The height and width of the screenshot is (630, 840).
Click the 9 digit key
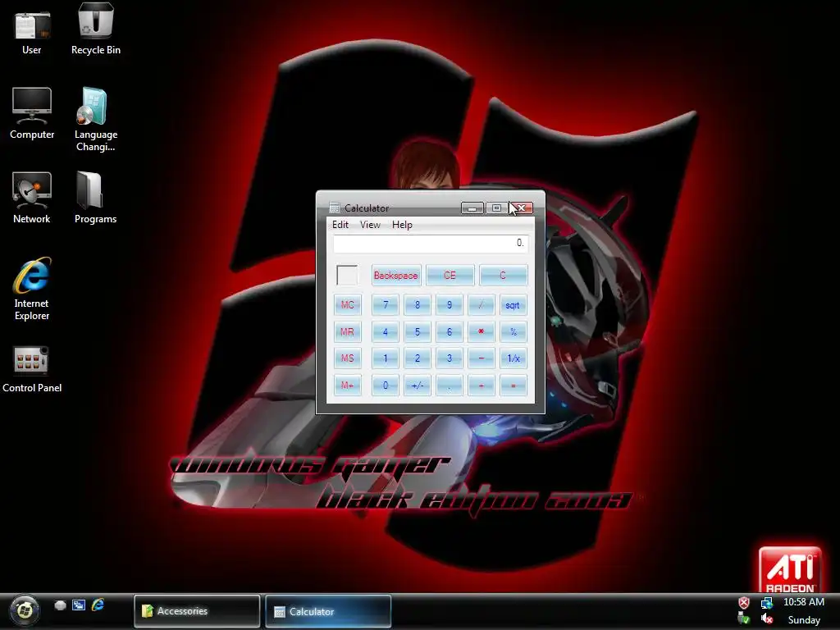[450, 305]
